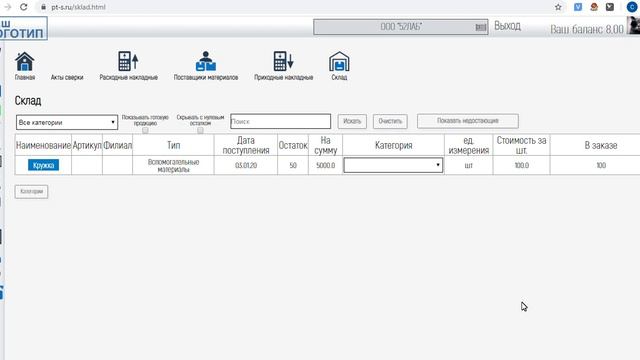Viewport: 640px width, 360px height.
Task: Click В заказе value 100
Action: coord(601,165)
